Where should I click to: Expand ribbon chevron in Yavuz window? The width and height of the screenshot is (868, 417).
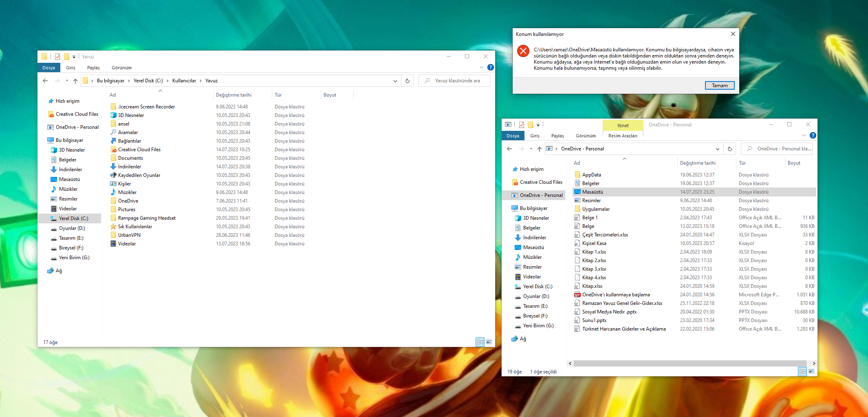[x=482, y=67]
